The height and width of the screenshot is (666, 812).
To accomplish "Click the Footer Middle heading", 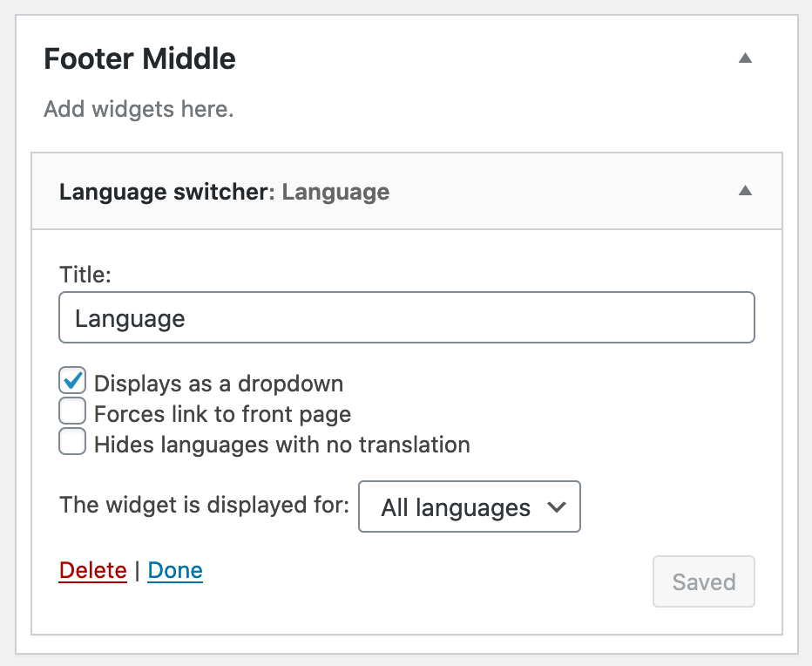I will click(x=139, y=58).
